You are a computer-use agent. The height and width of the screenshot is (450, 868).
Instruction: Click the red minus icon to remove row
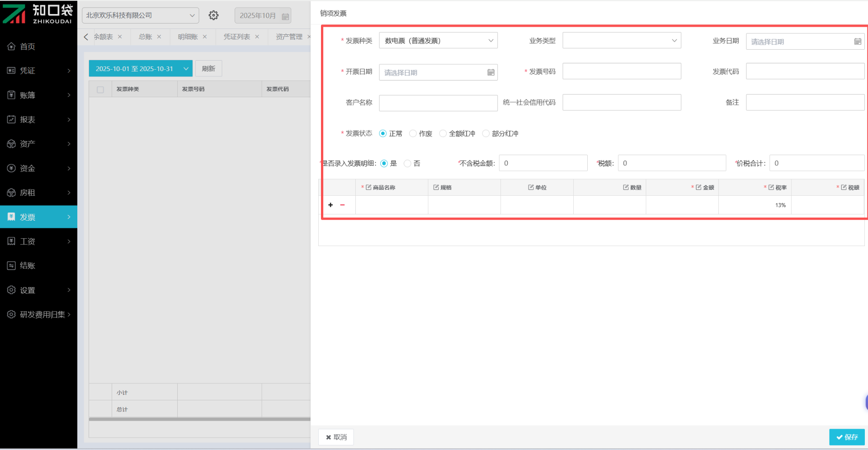point(342,205)
